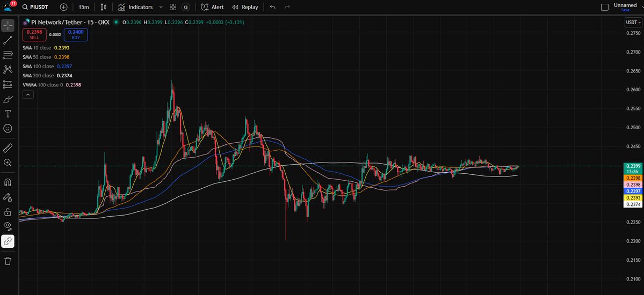Click the orange 0.2398 price axis label
Image resolution: width=644 pixels, height=295 pixels.
coord(633,178)
